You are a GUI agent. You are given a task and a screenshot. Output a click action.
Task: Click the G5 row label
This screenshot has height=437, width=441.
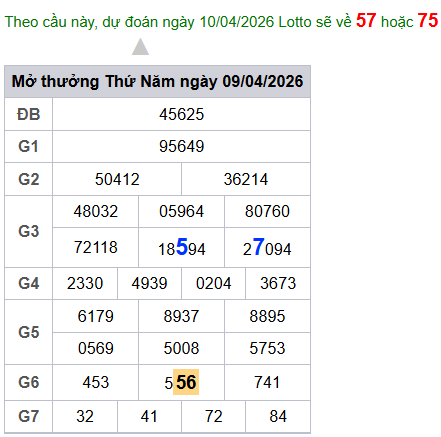[x=29, y=332]
